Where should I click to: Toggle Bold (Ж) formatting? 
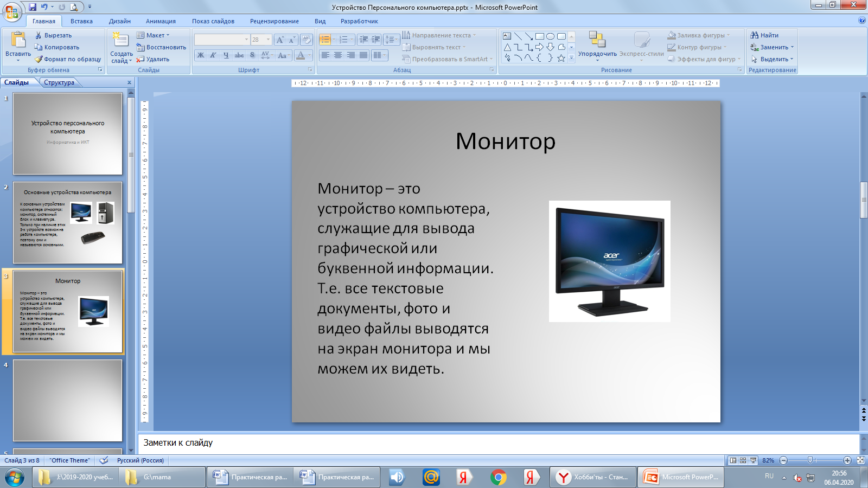[201, 55]
